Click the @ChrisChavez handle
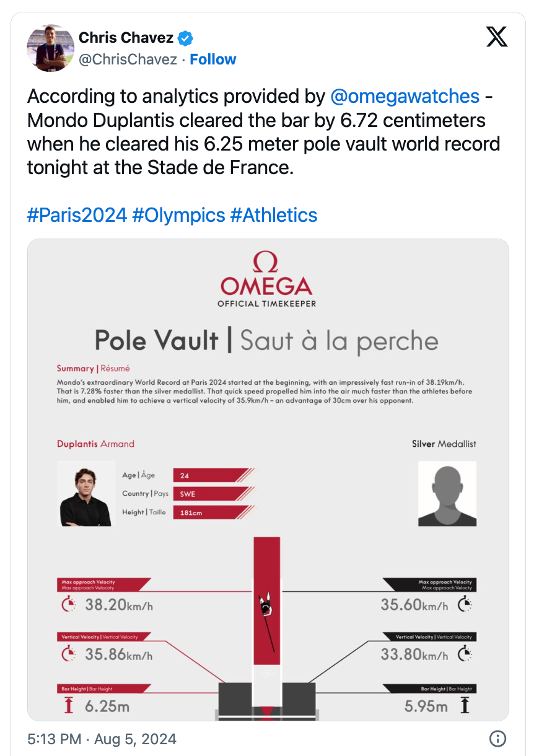This screenshot has height=756, width=539. [128, 59]
